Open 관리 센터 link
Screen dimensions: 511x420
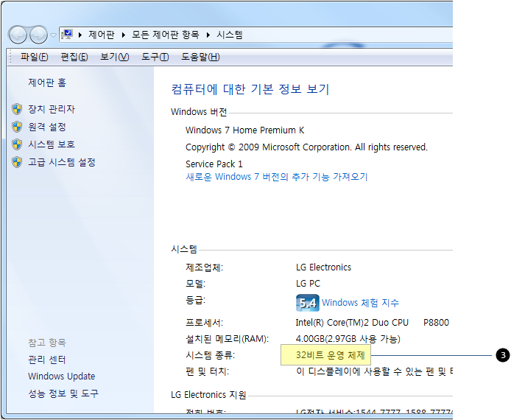(x=47, y=360)
